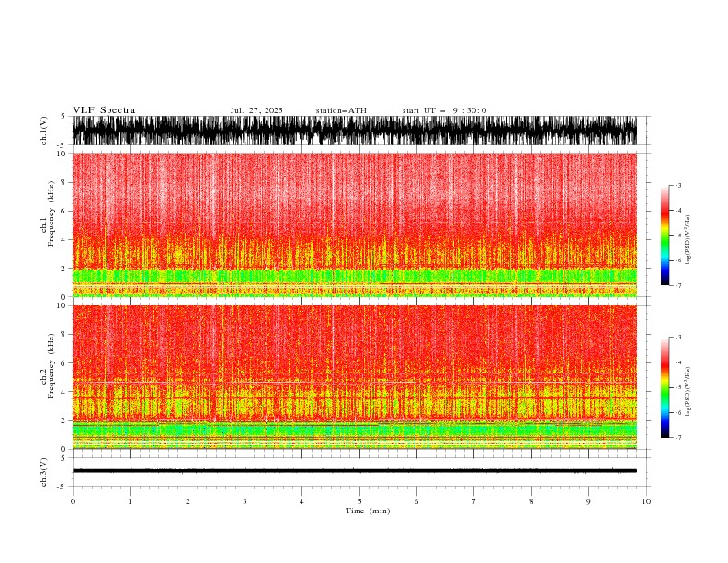Viewport: 728px width, 563px height.
Task: Click the 'VLF Spectra' plot title
Action: 104,110
